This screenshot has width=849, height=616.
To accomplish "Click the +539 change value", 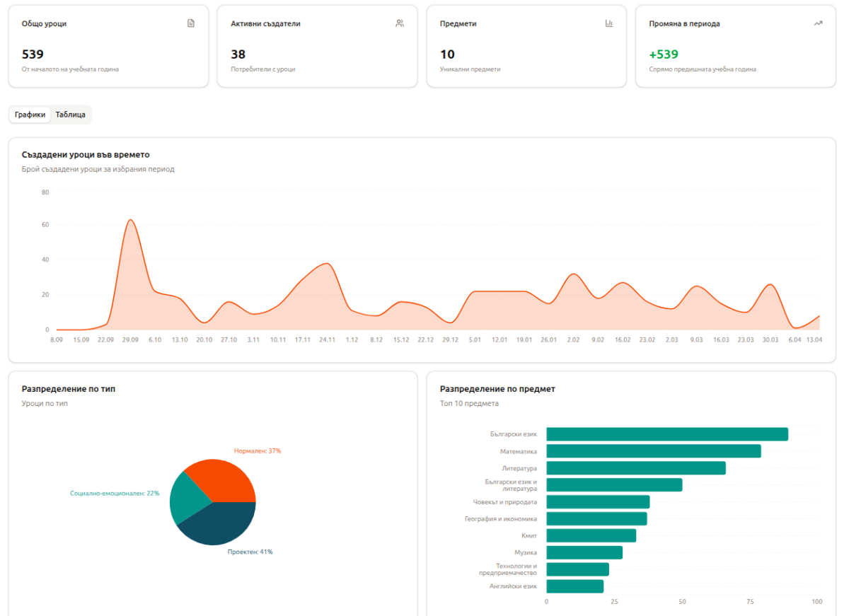I will tap(664, 54).
